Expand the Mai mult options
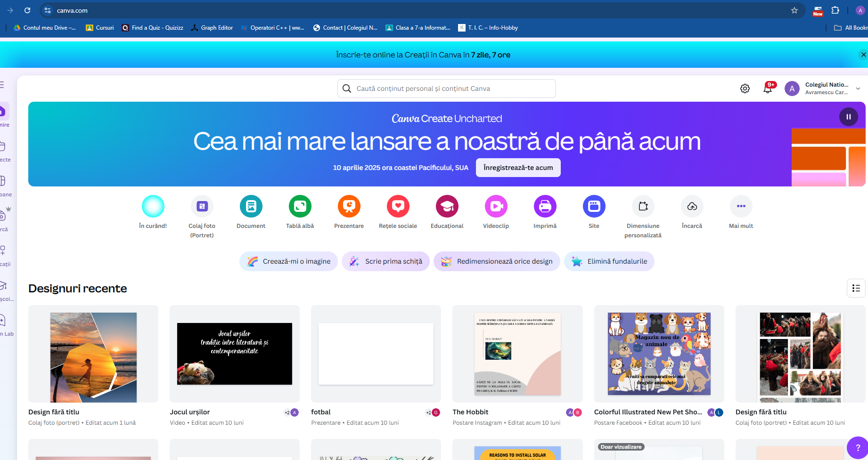868x460 pixels. pyautogui.click(x=741, y=206)
